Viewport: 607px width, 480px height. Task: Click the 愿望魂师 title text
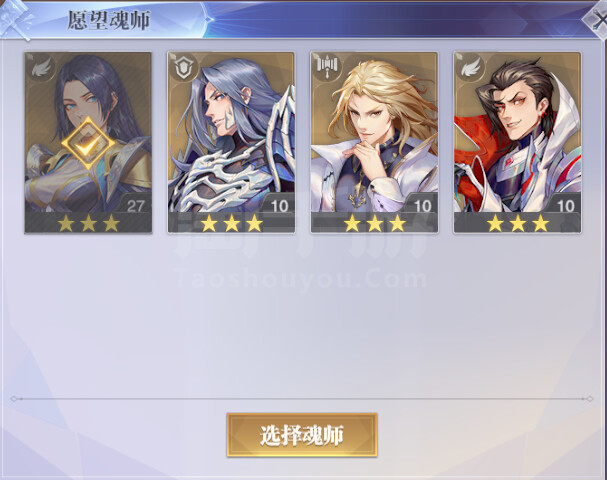(x=109, y=20)
